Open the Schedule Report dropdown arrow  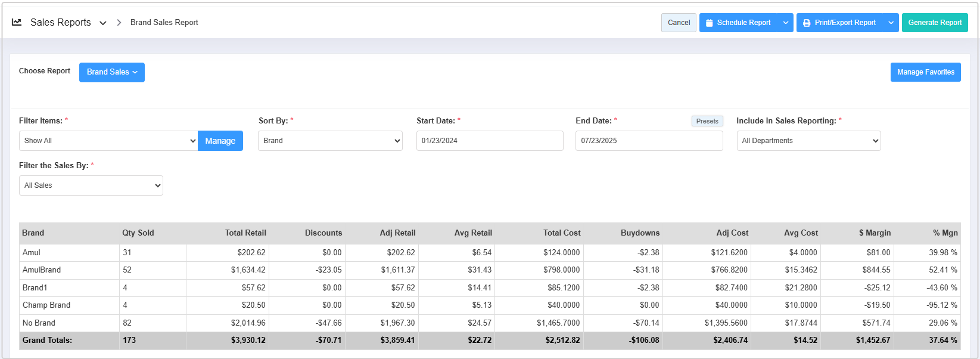(786, 23)
